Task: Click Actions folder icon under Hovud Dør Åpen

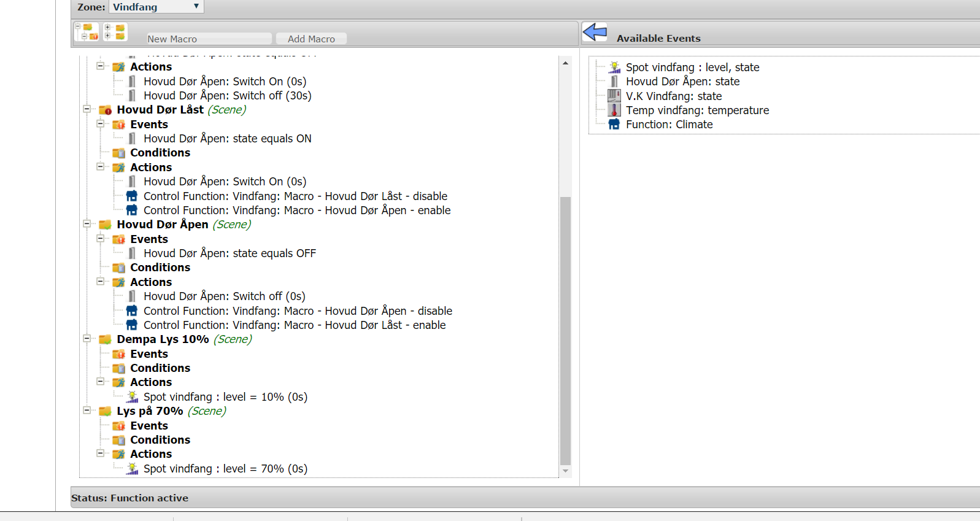Action: tap(118, 282)
